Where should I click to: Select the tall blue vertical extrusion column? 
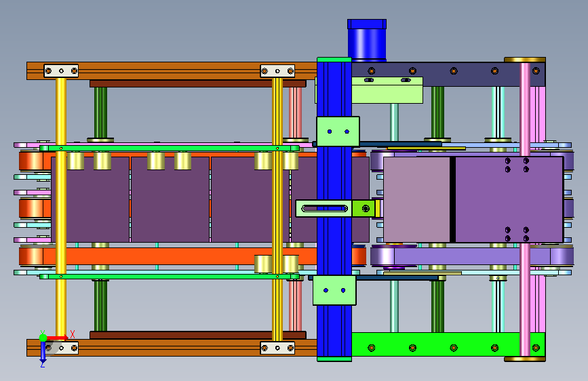click(x=334, y=209)
